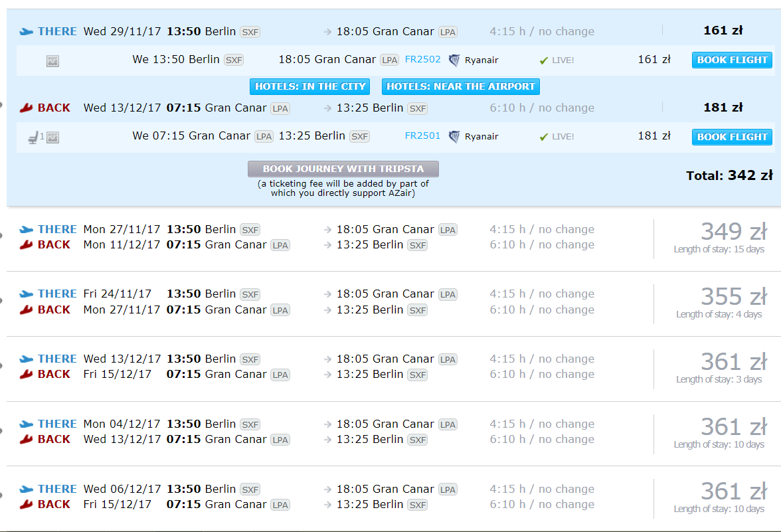Select the 355 zł price result

point(734,297)
